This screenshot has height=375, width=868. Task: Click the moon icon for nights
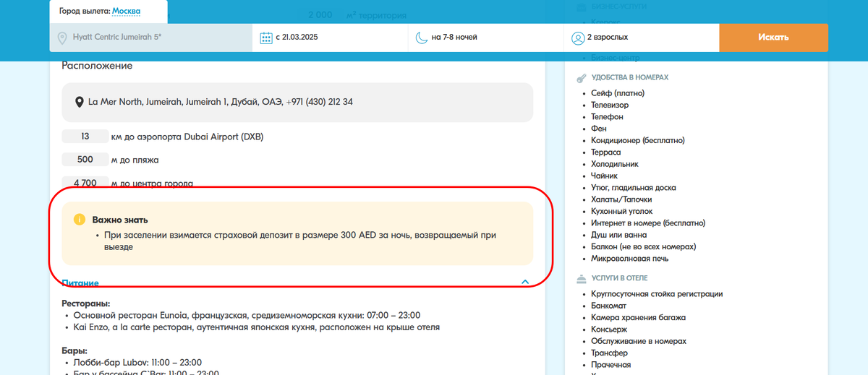tap(421, 38)
